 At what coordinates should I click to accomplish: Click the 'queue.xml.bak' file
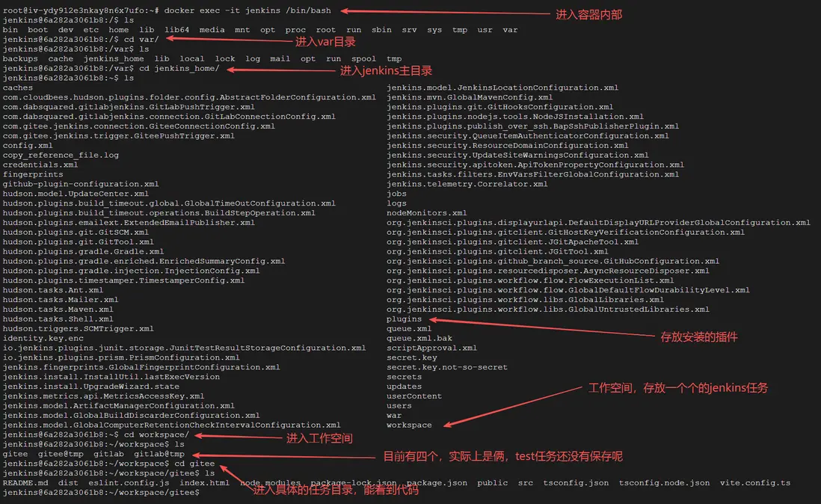point(419,338)
